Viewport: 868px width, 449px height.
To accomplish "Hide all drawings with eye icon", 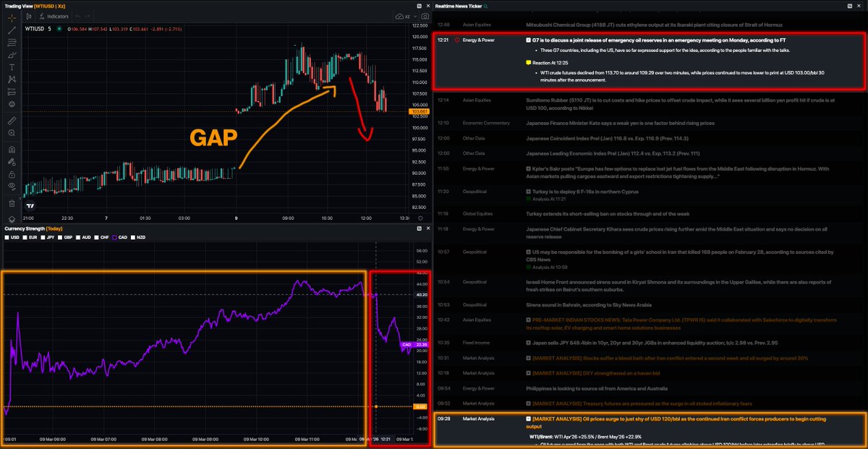I will [x=12, y=186].
